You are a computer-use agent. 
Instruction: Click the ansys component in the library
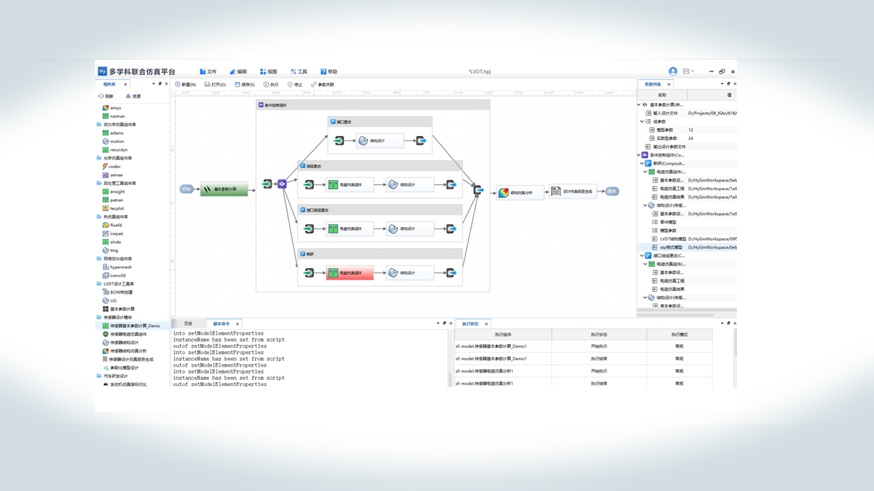click(x=115, y=108)
